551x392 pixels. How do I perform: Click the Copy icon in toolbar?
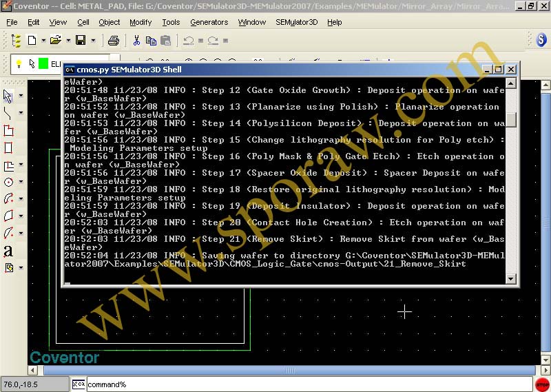(x=151, y=41)
